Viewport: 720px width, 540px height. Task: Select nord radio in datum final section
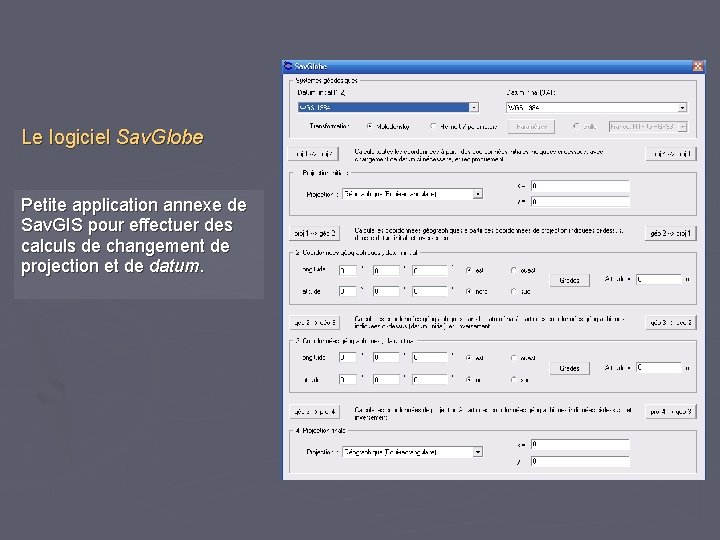pyautogui.click(x=468, y=379)
